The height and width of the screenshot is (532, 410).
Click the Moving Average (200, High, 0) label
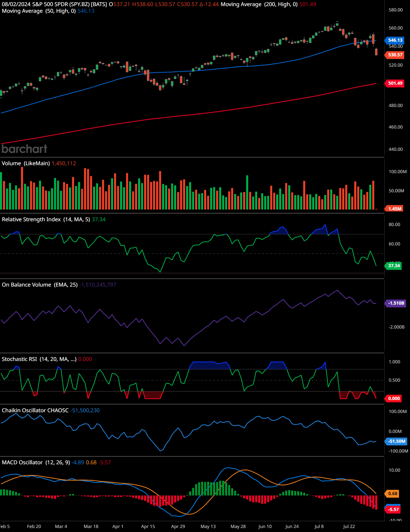click(259, 4)
